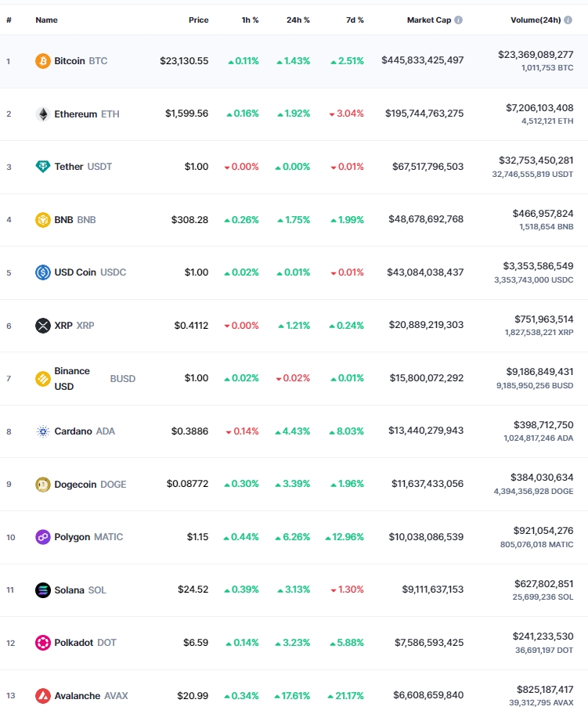Click the Cardano dotted logo icon

[x=43, y=431]
